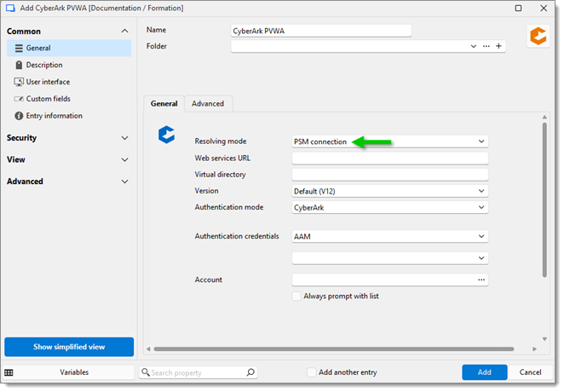Click the Cancel button
The width and height of the screenshot is (564, 392).
point(530,372)
